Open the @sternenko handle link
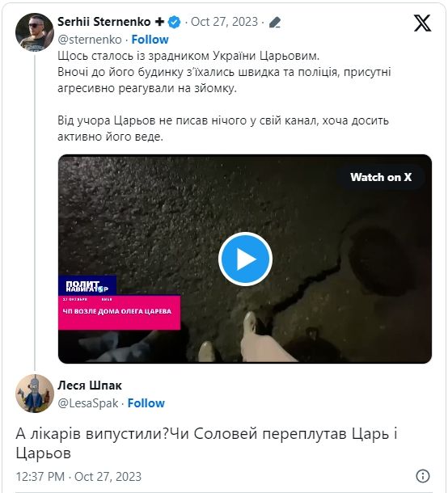The width and height of the screenshot is (448, 493). (90, 40)
